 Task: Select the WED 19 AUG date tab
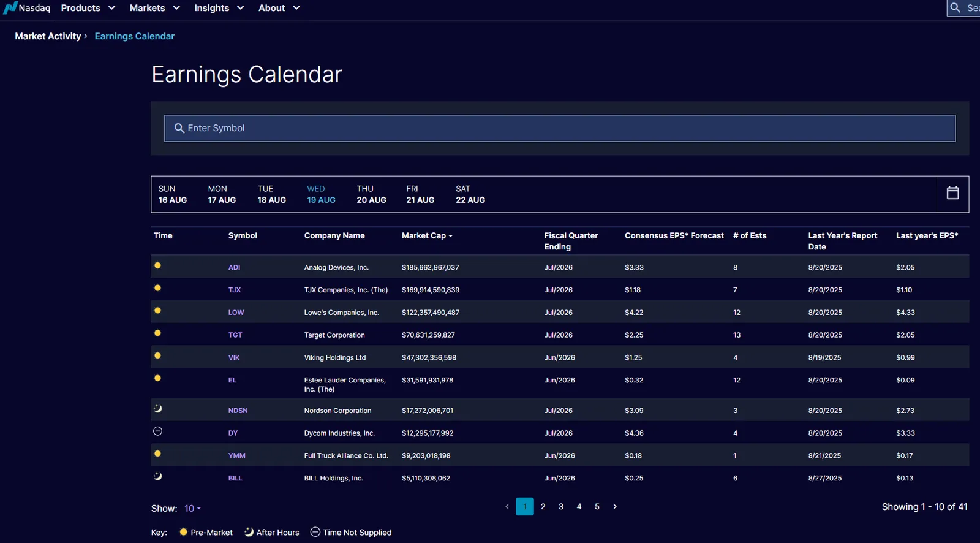pos(322,194)
